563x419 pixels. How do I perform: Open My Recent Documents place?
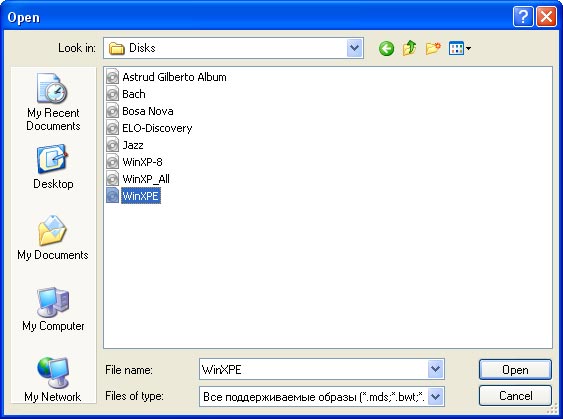tap(53, 102)
